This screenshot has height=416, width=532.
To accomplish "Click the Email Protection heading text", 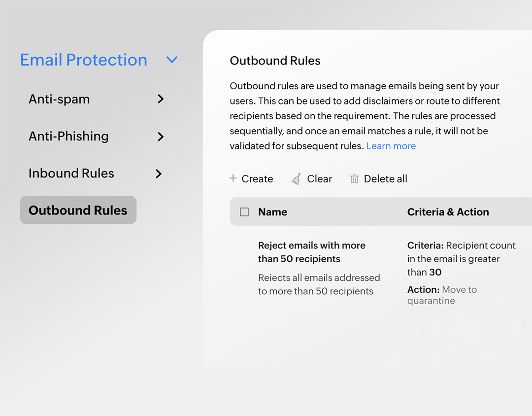I will coord(84,60).
